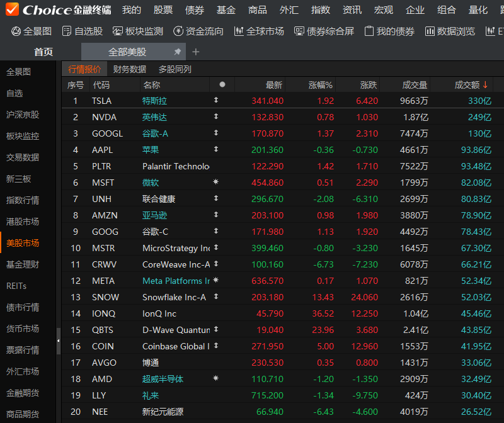Click the star marker in META row
504x423 pixels.
click(216, 280)
